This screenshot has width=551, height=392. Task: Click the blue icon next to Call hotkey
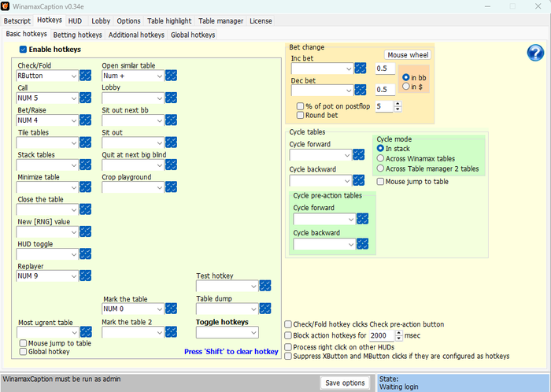(x=85, y=98)
